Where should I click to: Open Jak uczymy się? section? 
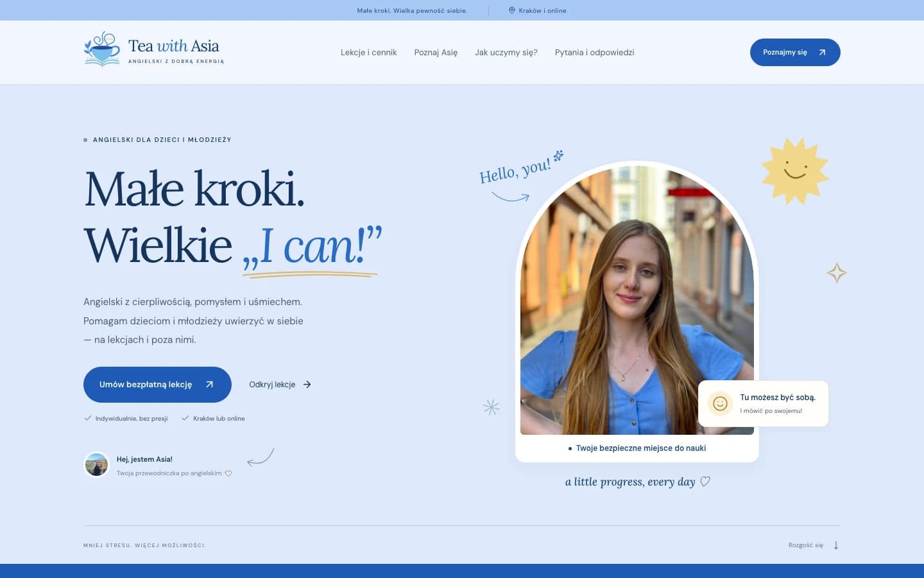(x=506, y=53)
